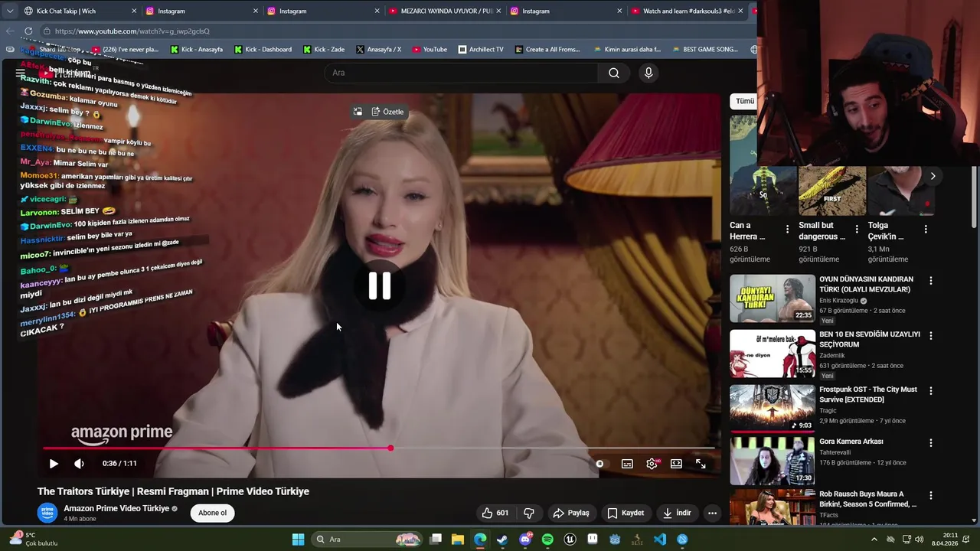Reload the page with the refresh button

28,31
